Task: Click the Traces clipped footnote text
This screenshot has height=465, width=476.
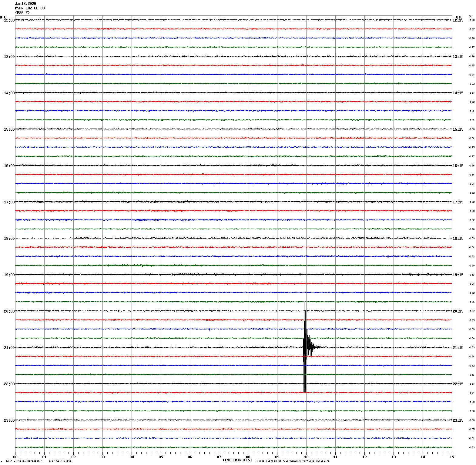Action: (292, 461)
